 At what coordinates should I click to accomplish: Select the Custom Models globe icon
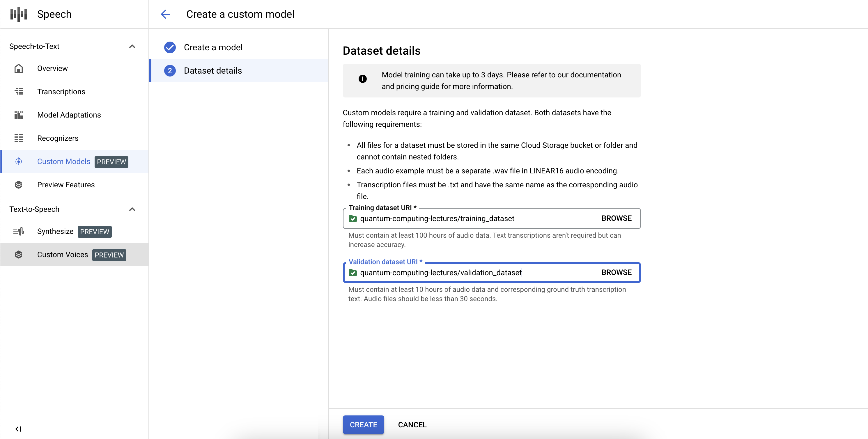pos(20,162)
